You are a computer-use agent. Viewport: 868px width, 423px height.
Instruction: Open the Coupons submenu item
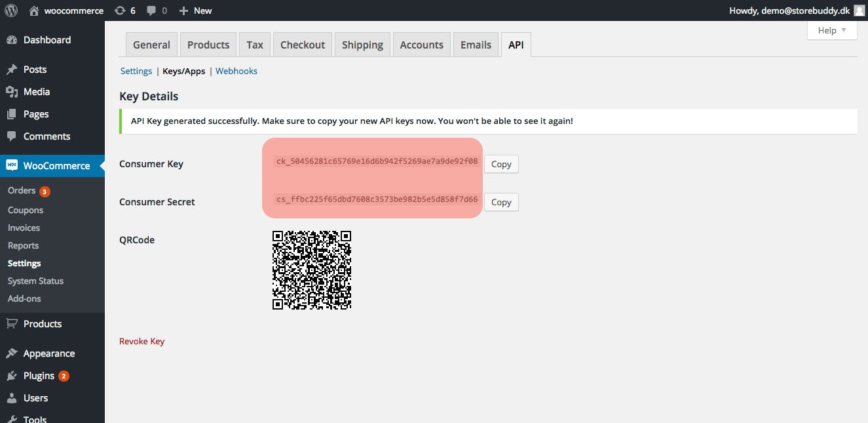tap(26, 210)
